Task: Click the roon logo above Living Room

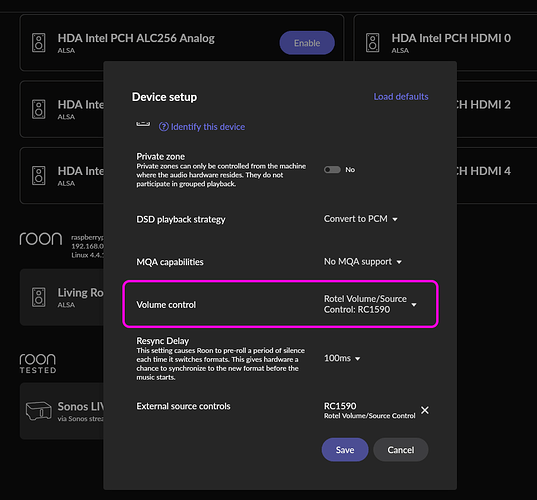Action: 41,239
